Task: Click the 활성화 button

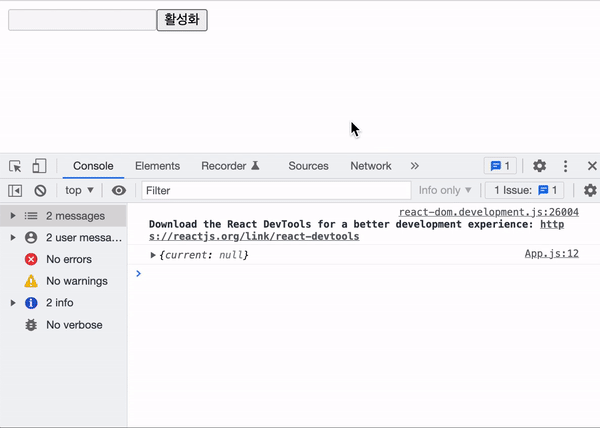Action: [182, 20]
